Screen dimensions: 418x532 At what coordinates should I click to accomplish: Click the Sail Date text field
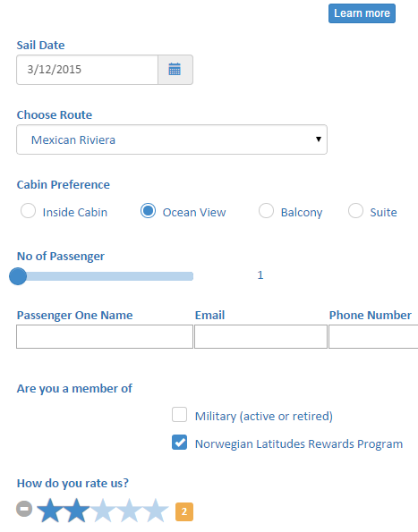[87, 70]
